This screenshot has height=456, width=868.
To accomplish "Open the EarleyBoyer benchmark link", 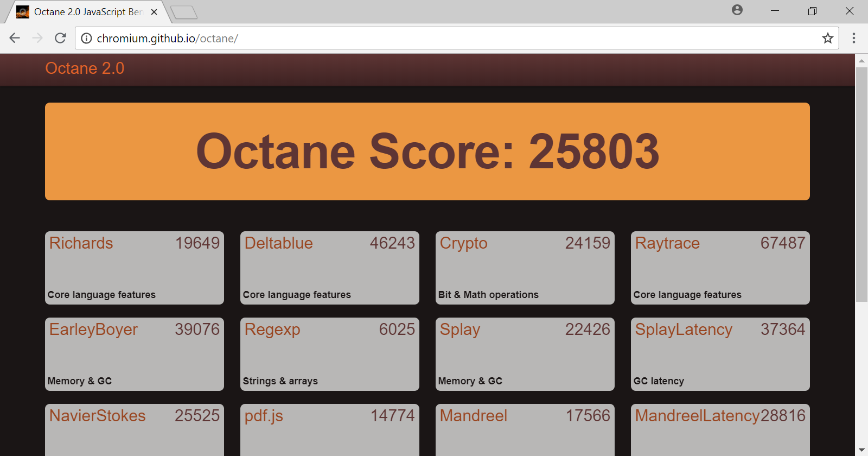I will (93, 330).
